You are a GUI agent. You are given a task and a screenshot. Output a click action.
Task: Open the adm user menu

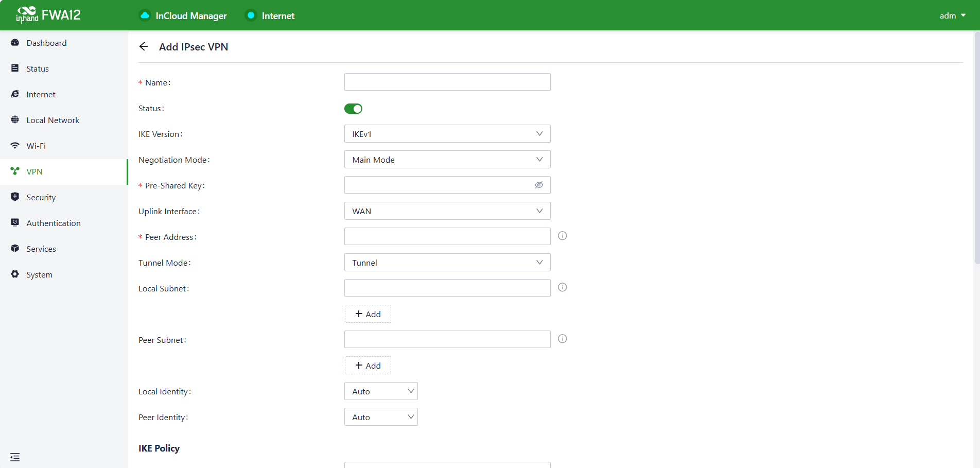pos(952,16)
